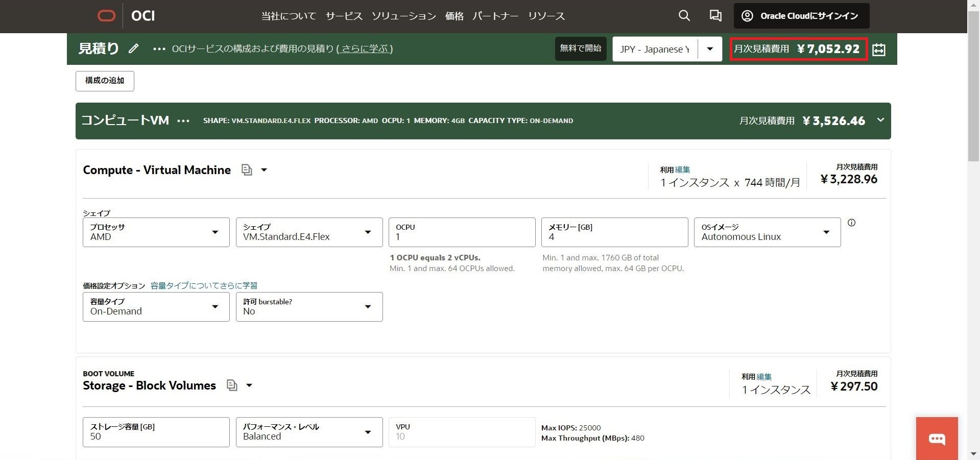The height and width of the screenshot is (460, 980).
Task: Open the overflow menu beside 見積り title
Action: point(159,49)
